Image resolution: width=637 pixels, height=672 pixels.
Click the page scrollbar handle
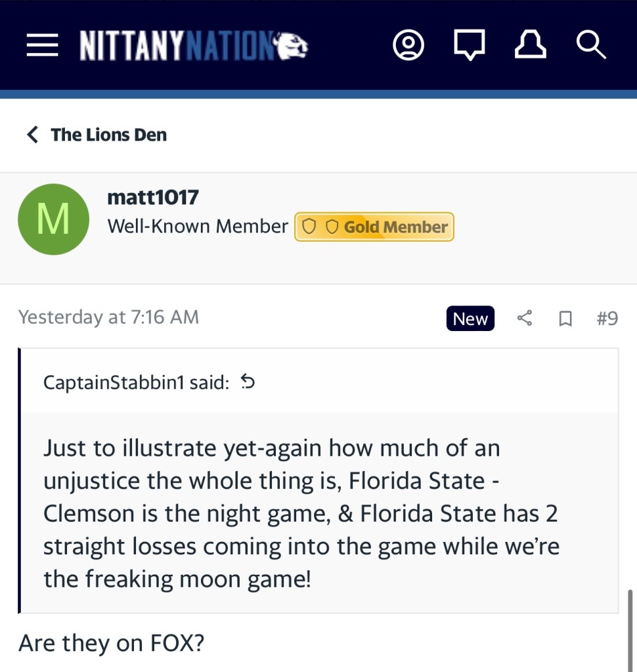pyautogui.click(x=631, y=631)
